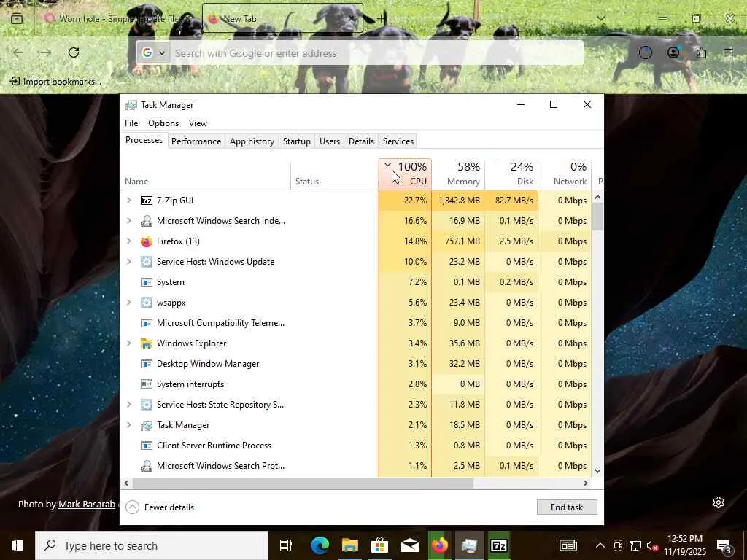Image resolution: width=747 pixels, height=560 pixels.
Task: Open Mark Basarab photo credit link
Action: coord(87,505)
